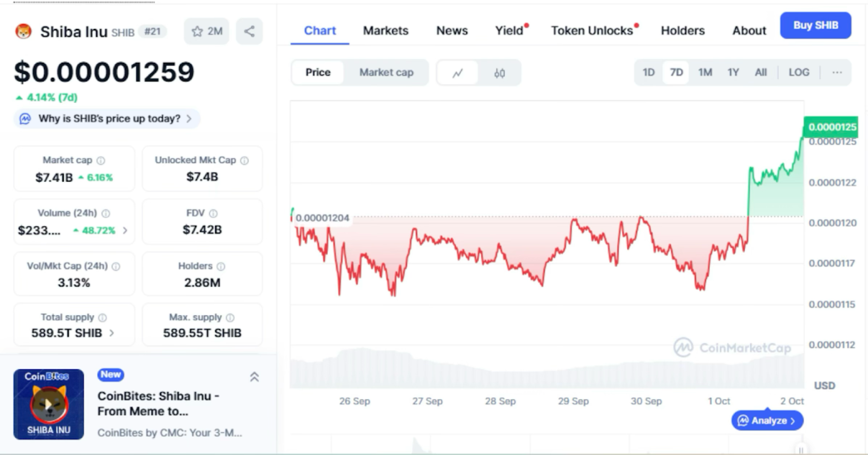Select the Market cap chart toggle
The image size is (868, 455).
[386, 72]
